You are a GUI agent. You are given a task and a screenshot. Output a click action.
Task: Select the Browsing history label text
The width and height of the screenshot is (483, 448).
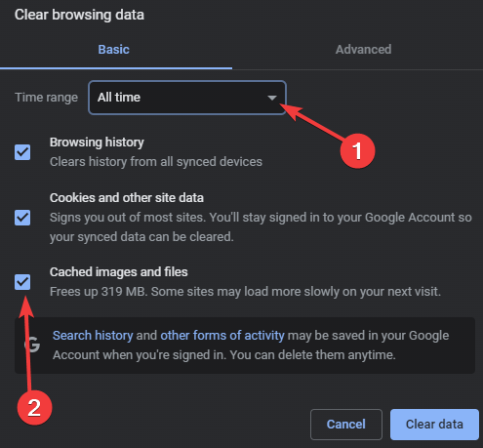(97, 143)
